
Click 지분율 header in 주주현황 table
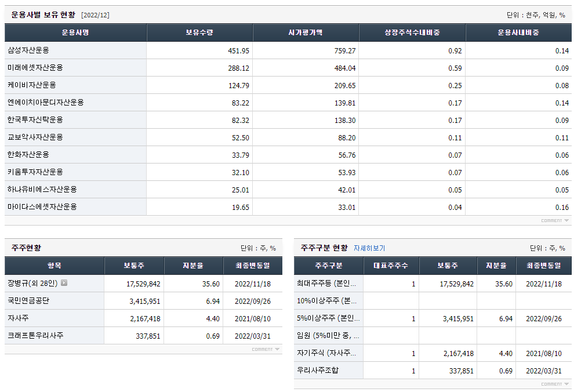point(193,266)
